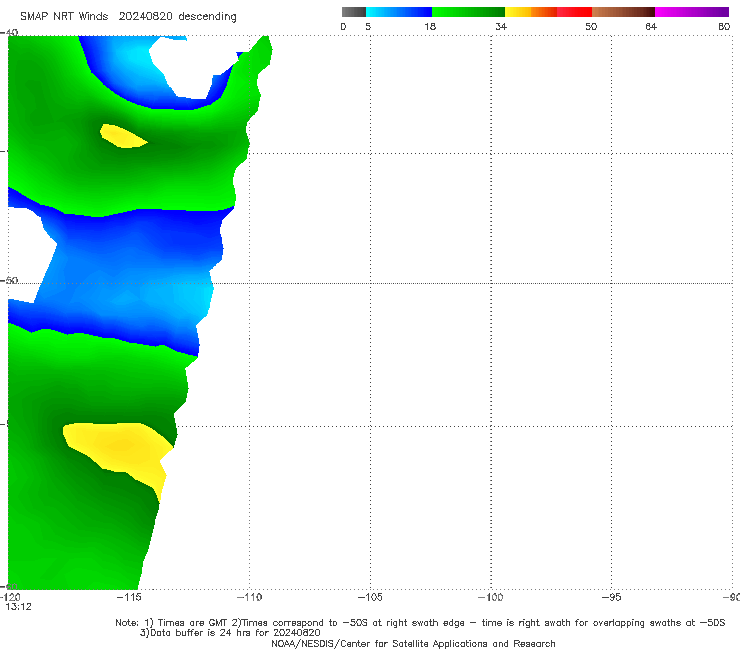The image size is (740, 650).
Task: Click the yellow-orange segment of the color bar
Action: 530,12
